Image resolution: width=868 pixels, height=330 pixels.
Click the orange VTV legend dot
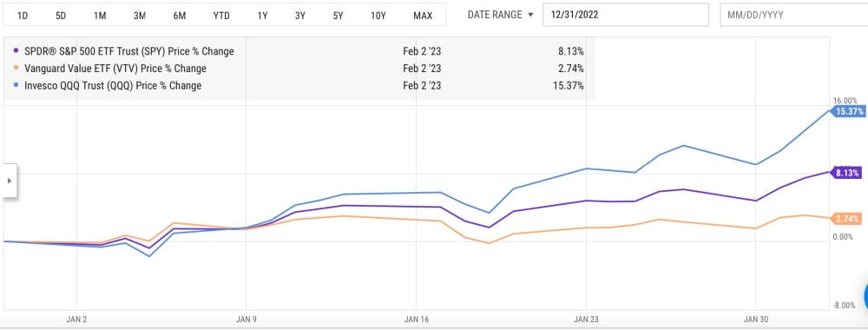16,69
